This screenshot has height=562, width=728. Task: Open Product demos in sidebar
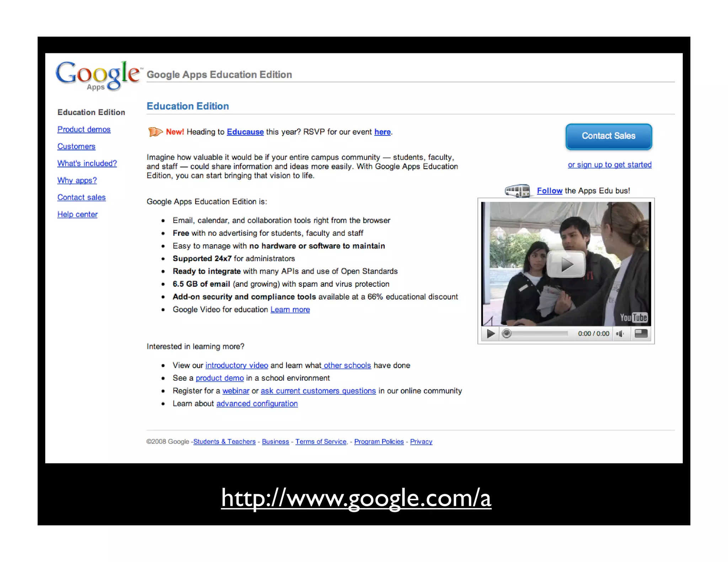84,129
